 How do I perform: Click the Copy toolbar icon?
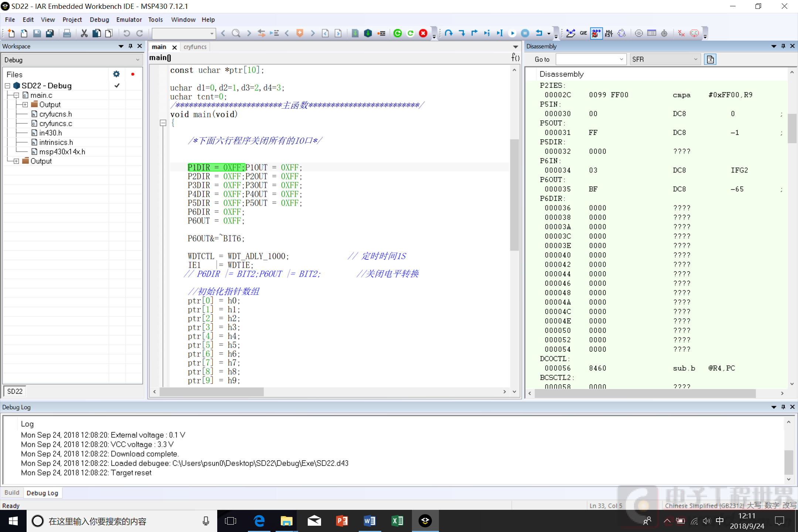(x=96, y=33)
